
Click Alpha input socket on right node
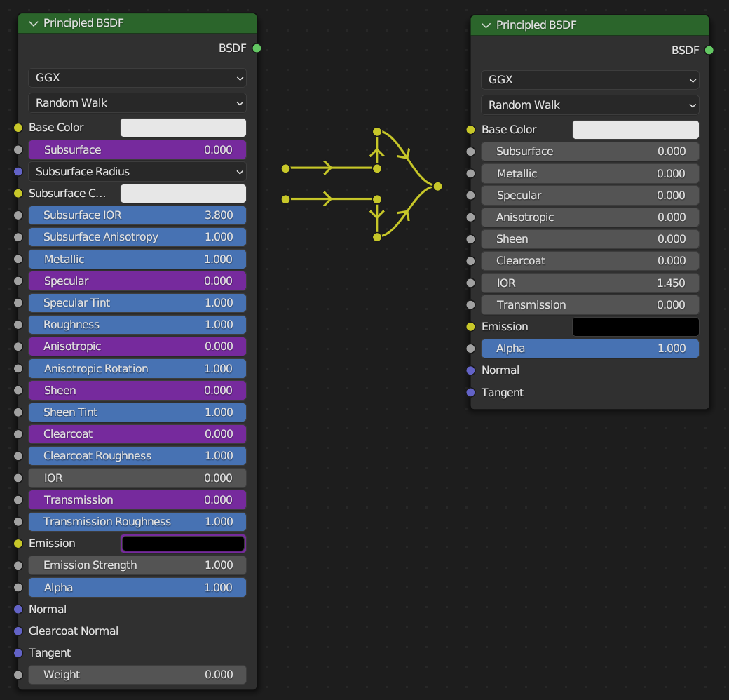pos(470,349)
